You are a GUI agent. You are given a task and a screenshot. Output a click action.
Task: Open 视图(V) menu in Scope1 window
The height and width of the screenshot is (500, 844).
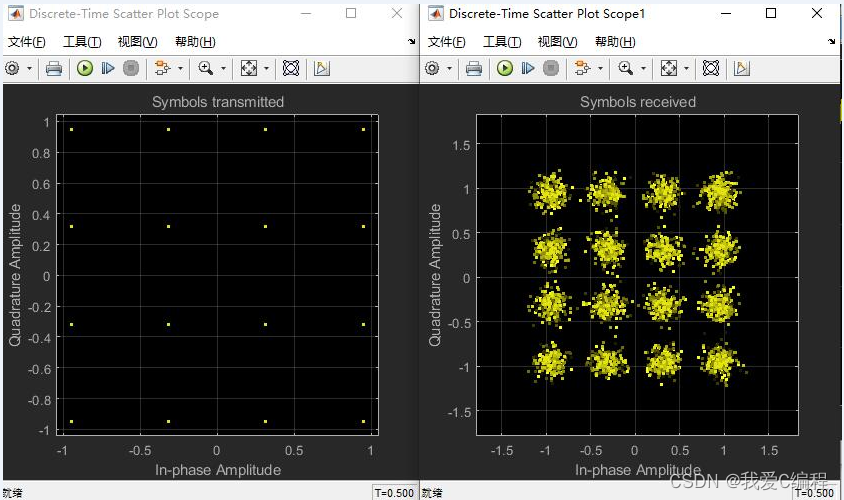point(557,41)
